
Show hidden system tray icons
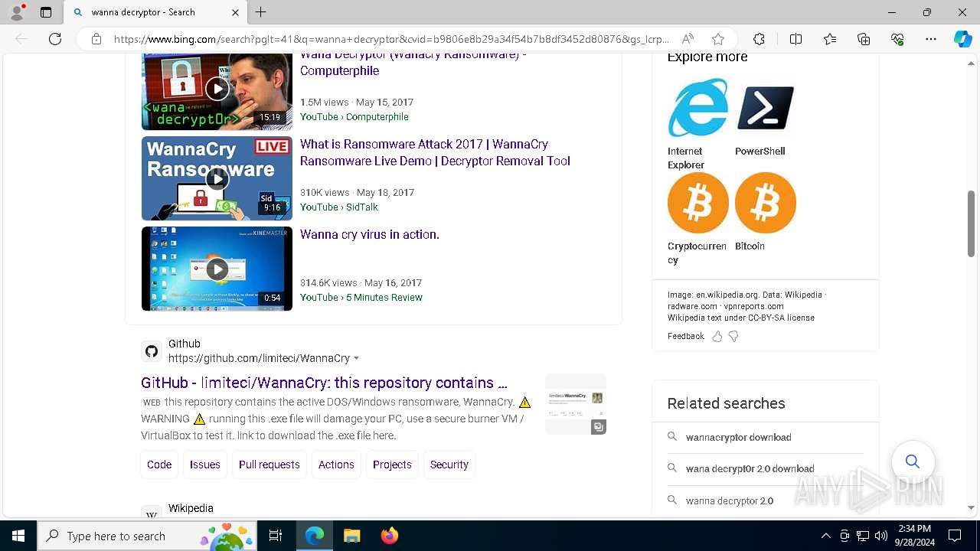825,536
